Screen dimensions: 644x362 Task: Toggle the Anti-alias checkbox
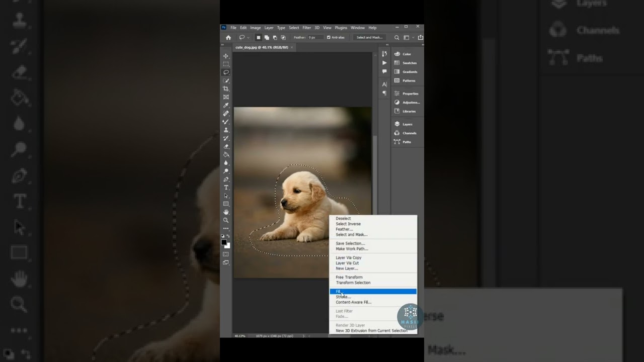click(329, 37)
